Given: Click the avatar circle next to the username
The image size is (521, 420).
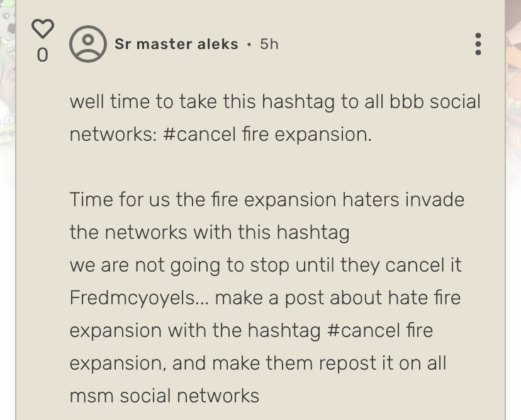Looking at the screenshot, I should [x=87, y=44].
